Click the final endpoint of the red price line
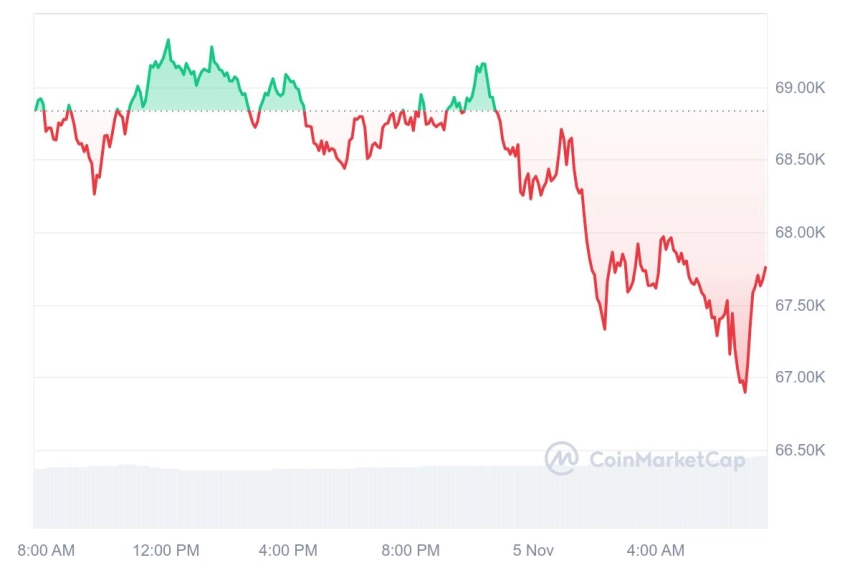Screen dimensions: 860x573 point(765,267)
